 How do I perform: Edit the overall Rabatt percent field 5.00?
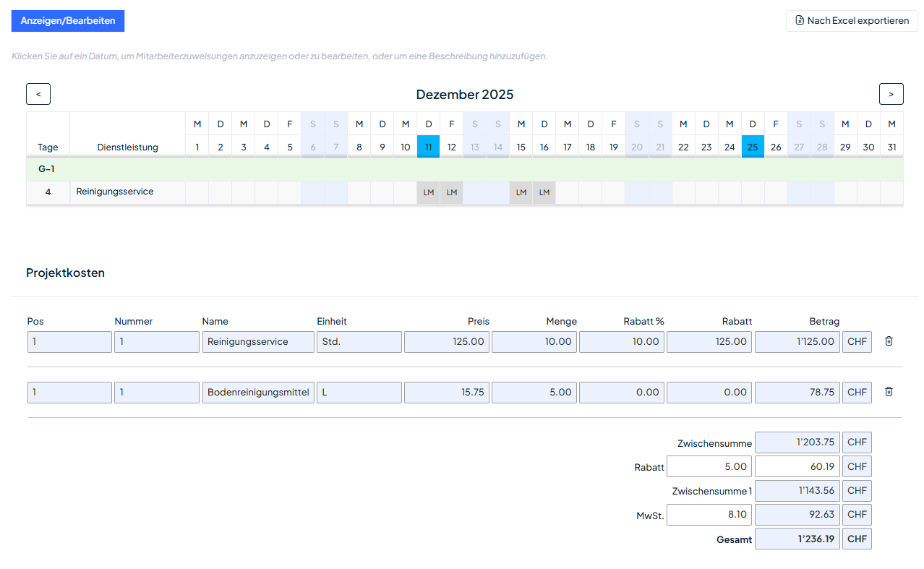[709, 467]
